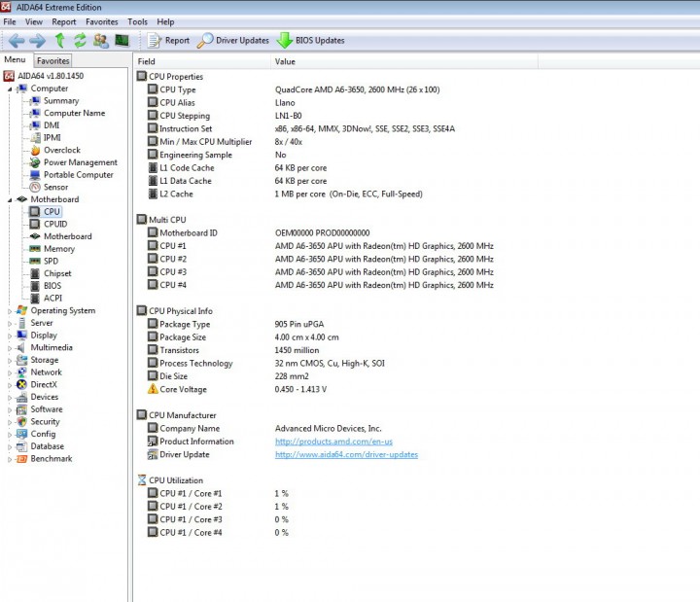700x602 pixels.
Task: Click the green monitor graph toolbar icon
Action: 122,40
